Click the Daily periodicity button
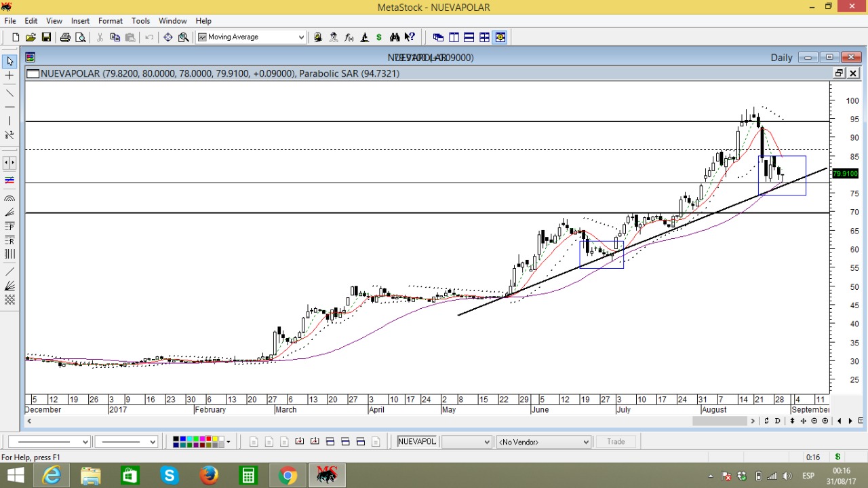Viewport: 868px width, 488px height. coord(781,58)
